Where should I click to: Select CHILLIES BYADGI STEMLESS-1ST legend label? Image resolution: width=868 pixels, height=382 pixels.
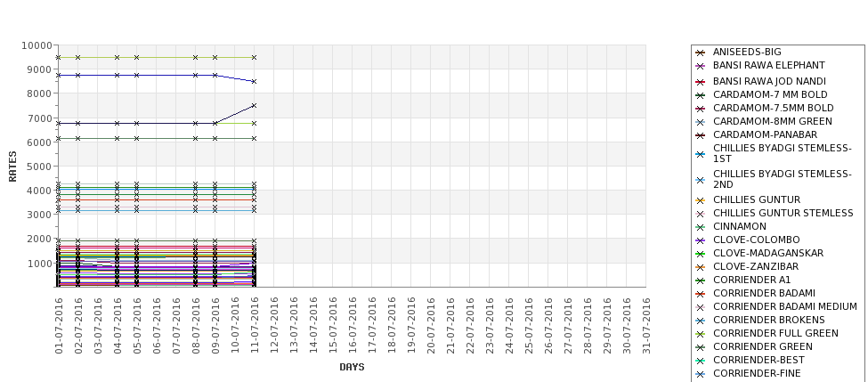click(x=783, y=153)
